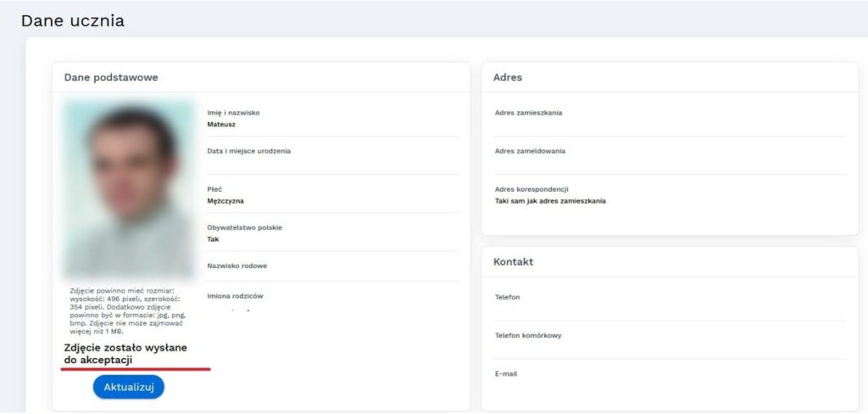This screenshot has height=414, width=868.
Task: Select the Adres zamieszkania row
Action: point(670,117)
